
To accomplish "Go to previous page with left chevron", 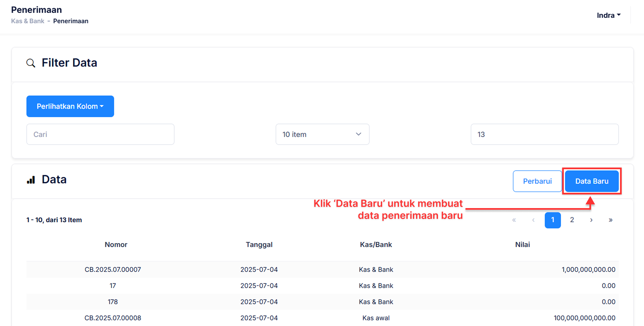I will (533, 220).
